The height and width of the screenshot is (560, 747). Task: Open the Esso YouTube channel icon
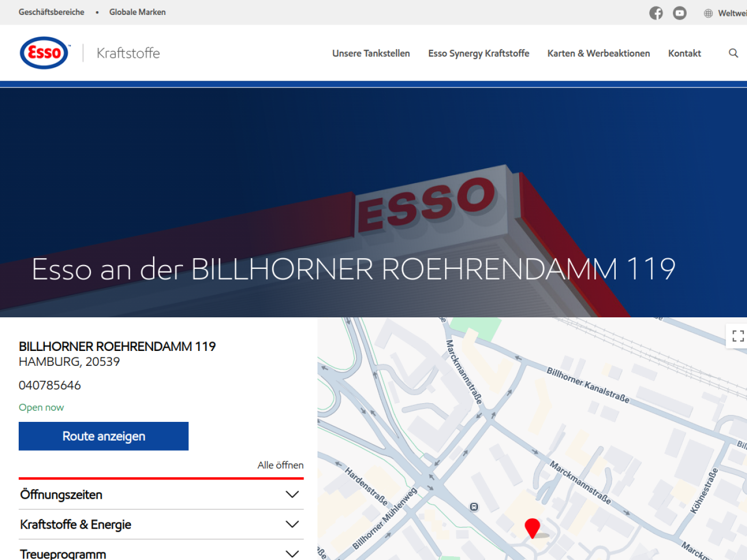[679, 13]
